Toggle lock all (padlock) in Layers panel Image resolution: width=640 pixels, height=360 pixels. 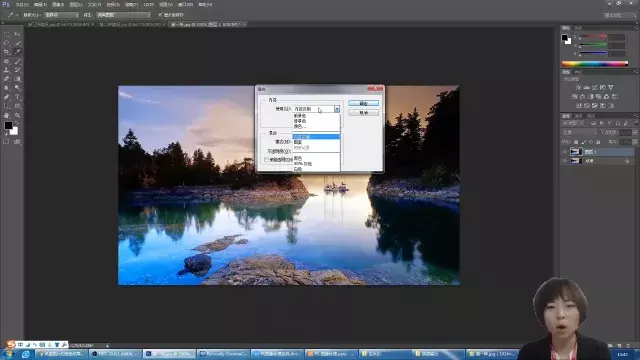pyautogui.click(x=598, y=142)
